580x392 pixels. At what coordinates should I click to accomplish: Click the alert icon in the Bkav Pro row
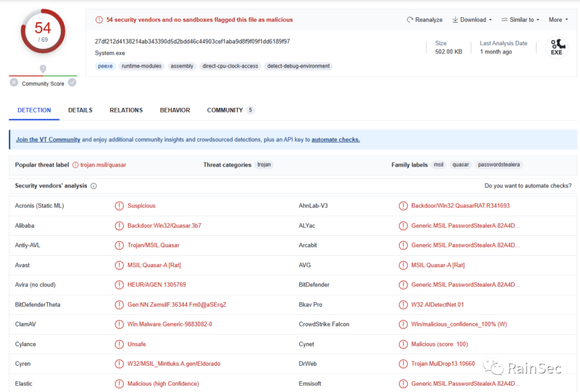tap(403, 304)
